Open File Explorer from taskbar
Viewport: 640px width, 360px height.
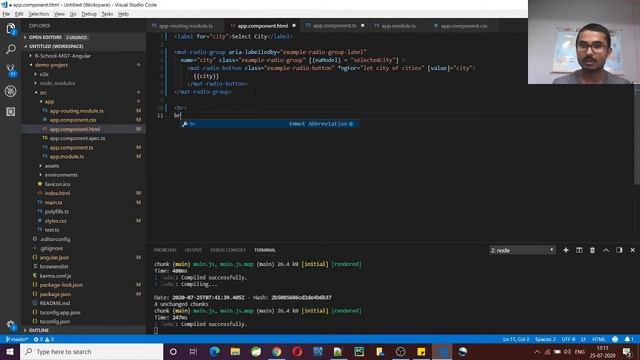(235, 351)
